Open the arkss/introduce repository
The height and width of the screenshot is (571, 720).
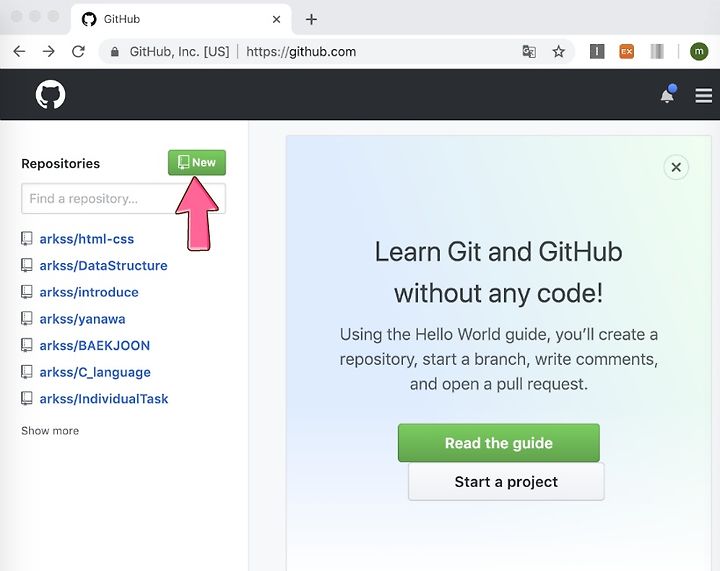[89, 292]
